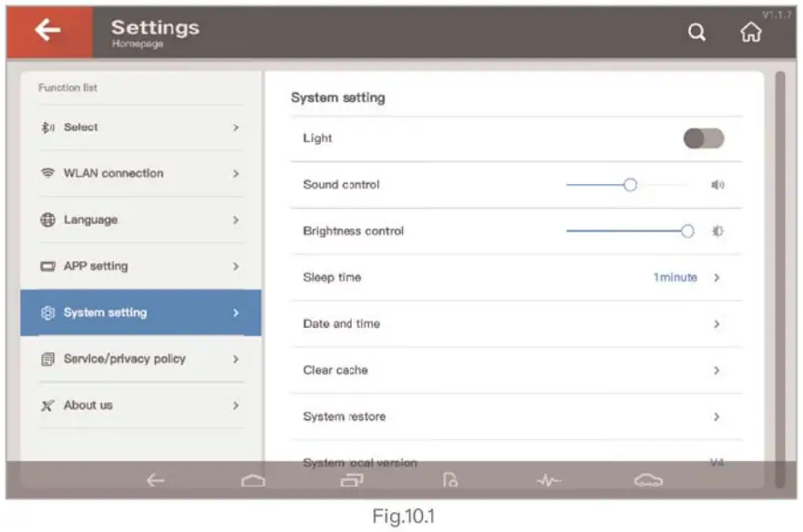The image size is (803, 532).
Task: Tap the pulse waveform icon in bottom bar
Action: (x=549, y=480)
